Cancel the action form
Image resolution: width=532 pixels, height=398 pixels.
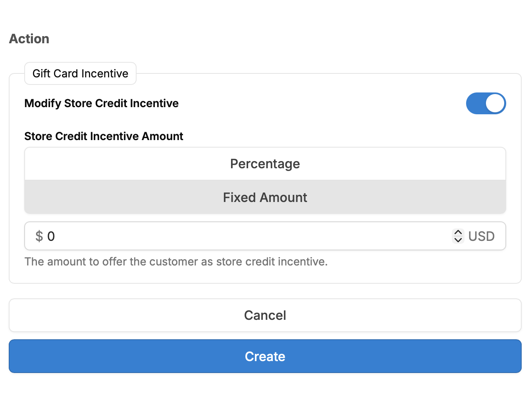click(x=265, y=315)
